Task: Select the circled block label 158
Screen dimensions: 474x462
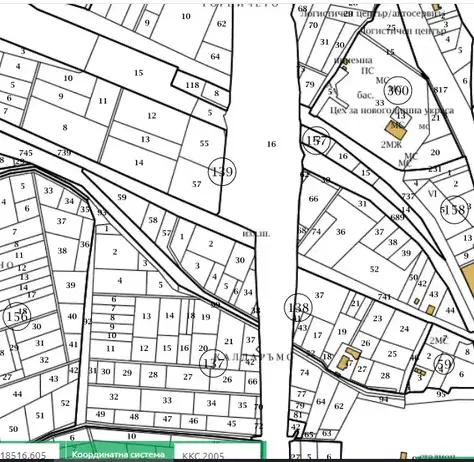Action: [454, 210]
